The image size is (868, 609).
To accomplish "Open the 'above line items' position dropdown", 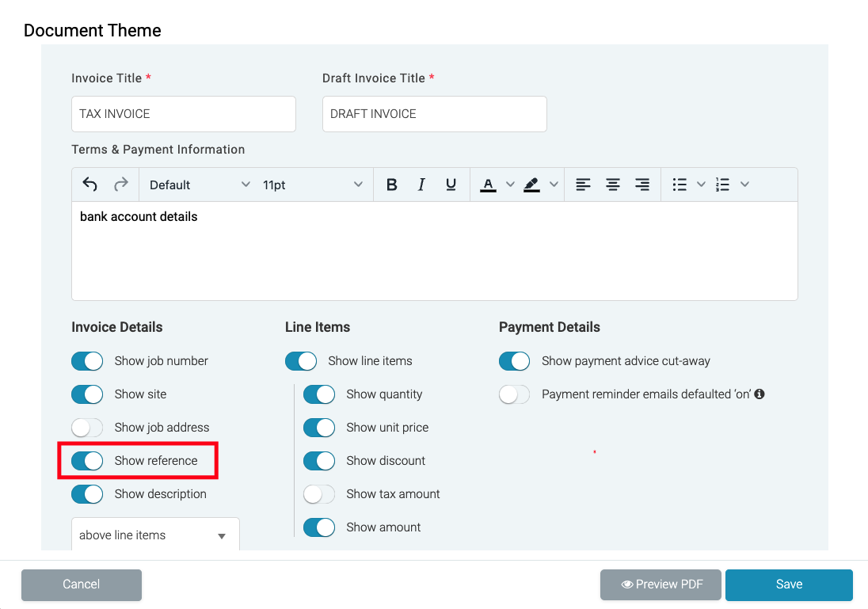I will 155,535.
